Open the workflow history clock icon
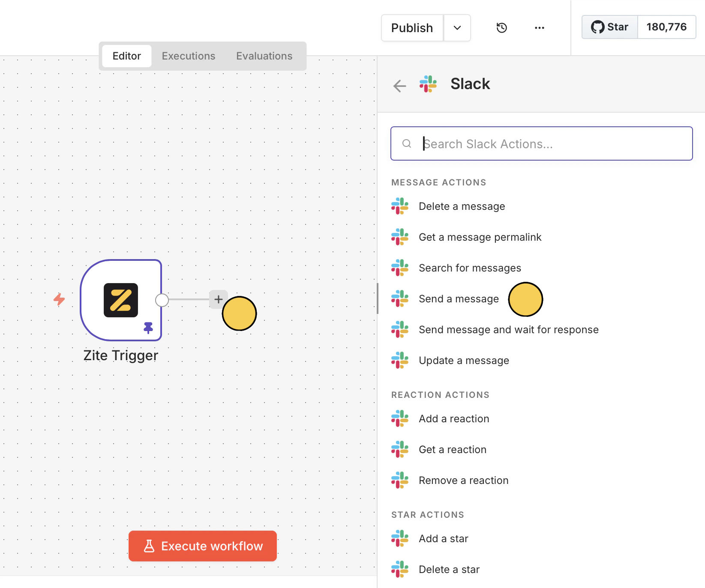 click(501, 28)
